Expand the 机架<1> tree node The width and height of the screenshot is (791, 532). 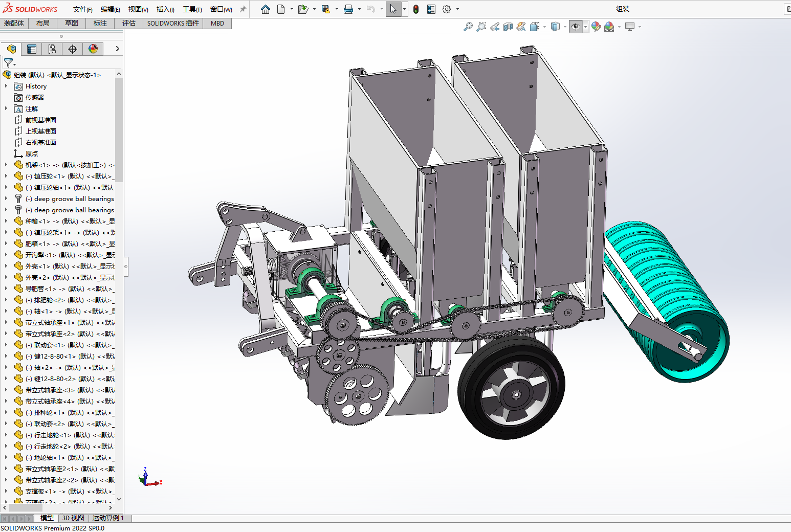point(6,165)
